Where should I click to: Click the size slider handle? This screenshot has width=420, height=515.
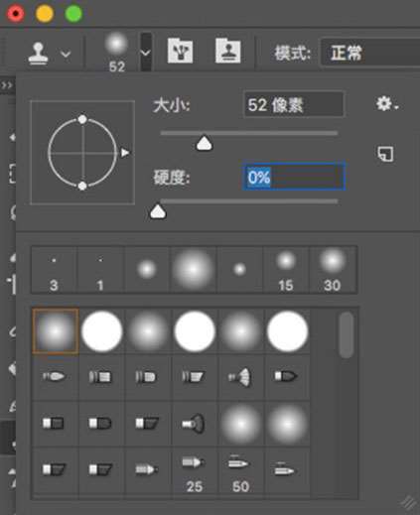click(205, 143)
